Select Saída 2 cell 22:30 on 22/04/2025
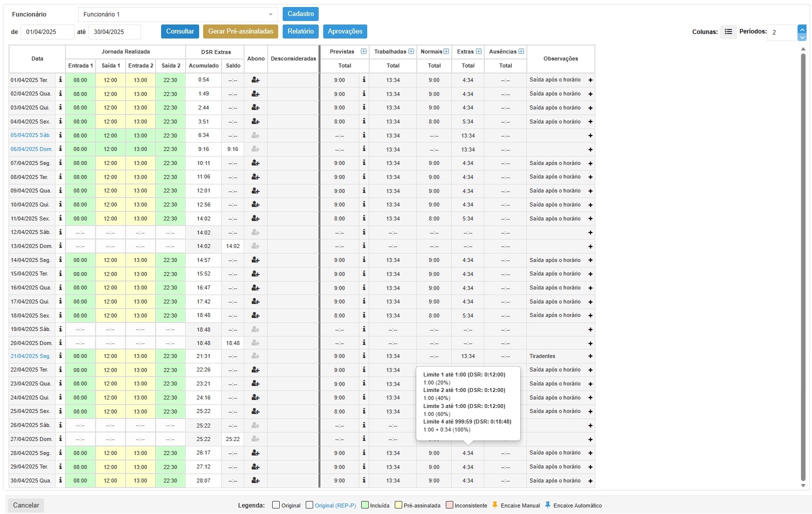This screenshot has height=514, width=812. [170, 370]
